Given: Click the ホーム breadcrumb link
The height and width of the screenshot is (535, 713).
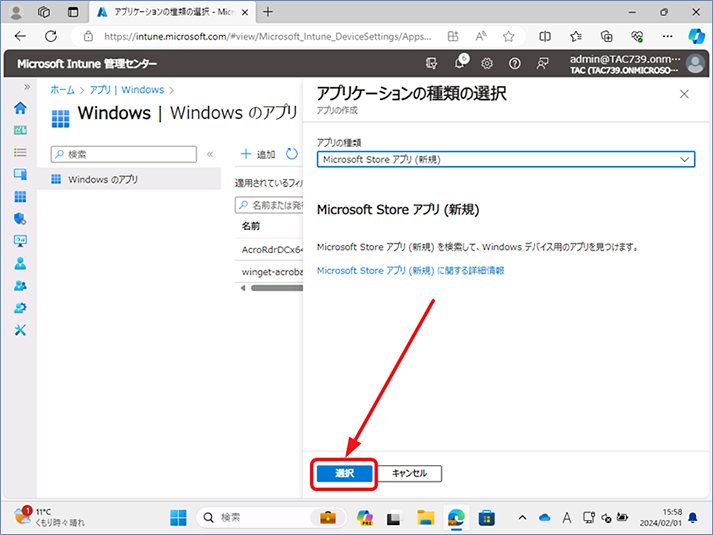Looking at the screenshot, I should (x=62, y=90).
